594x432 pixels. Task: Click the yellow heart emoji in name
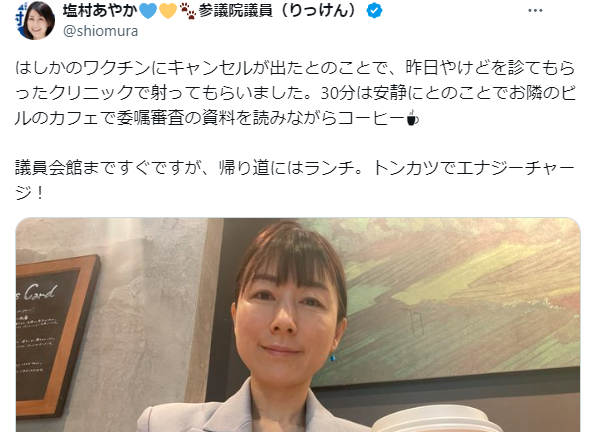click(x=167, y=11)
